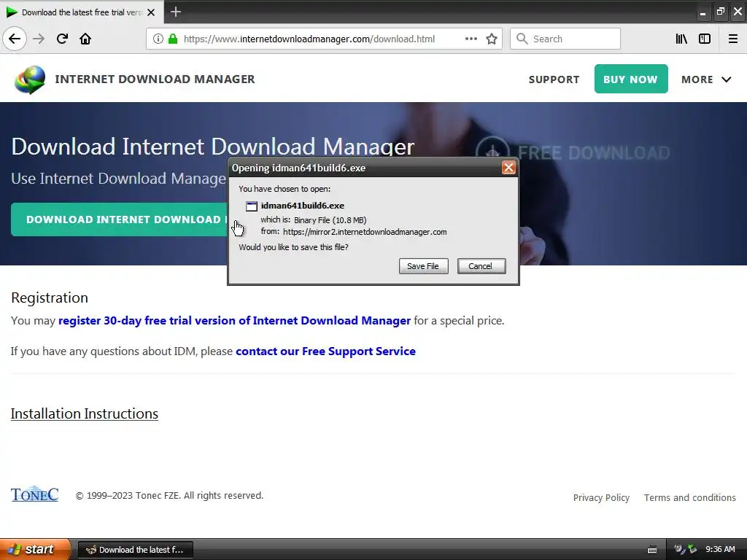Expand the MORE dropdown menu
The image size is (747, 560).
[x=706, y=79]
